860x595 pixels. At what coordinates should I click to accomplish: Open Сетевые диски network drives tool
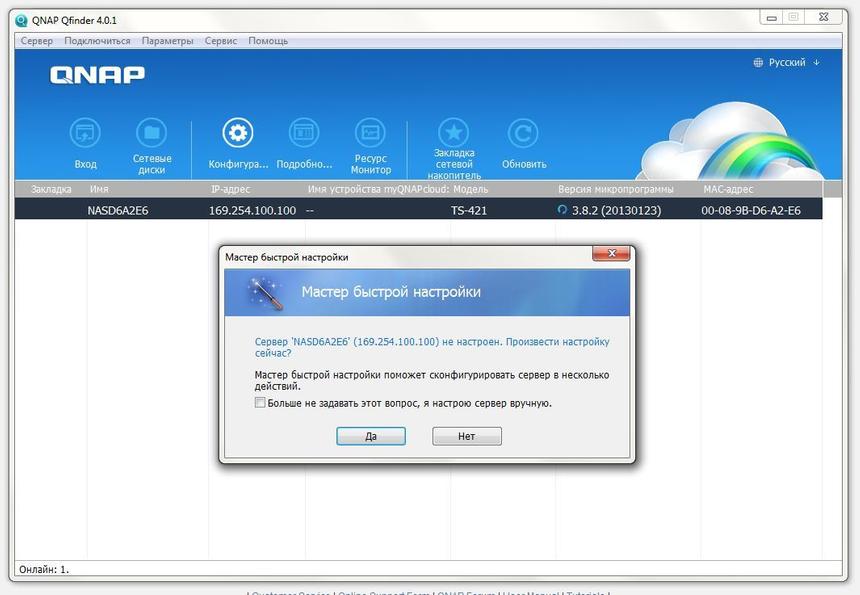tap(152, 133)
